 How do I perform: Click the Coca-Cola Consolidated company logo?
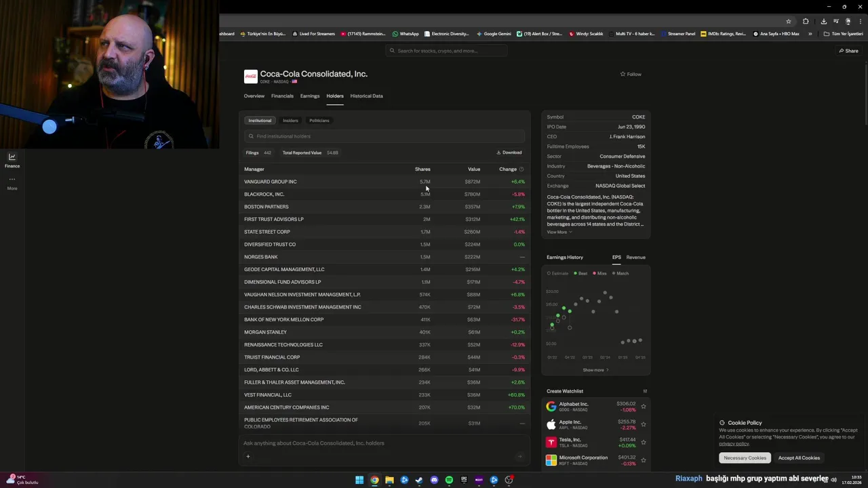(251, 77)
